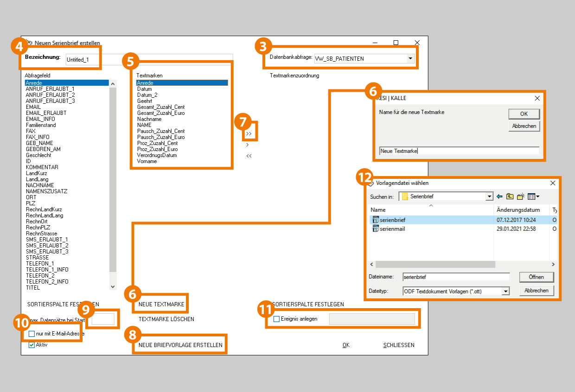Open the Dateityp file type dropdown
Screen dimensions: 575x392
505,291
